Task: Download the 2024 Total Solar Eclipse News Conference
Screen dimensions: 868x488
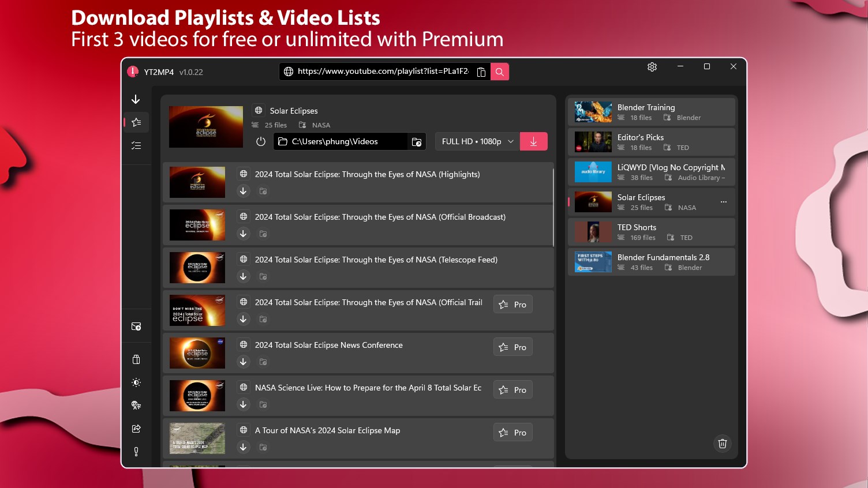Action: [x=244, y=362]
